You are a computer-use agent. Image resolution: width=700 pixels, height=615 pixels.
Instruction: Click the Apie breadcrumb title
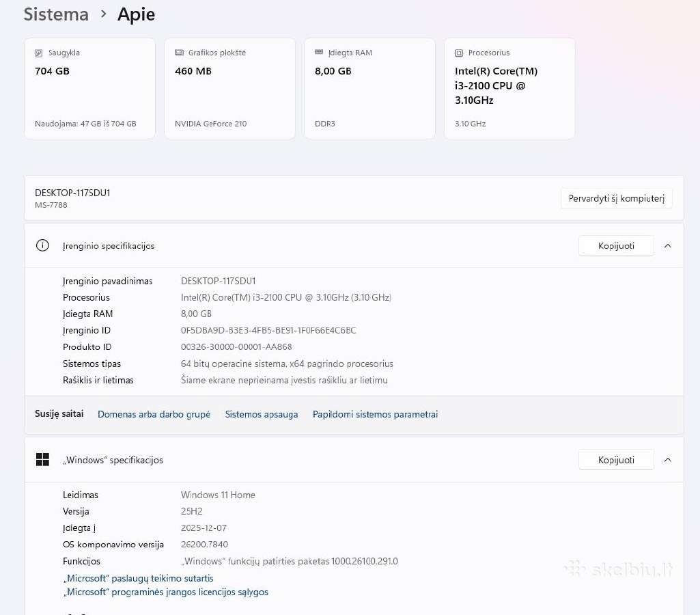point(136,14)
